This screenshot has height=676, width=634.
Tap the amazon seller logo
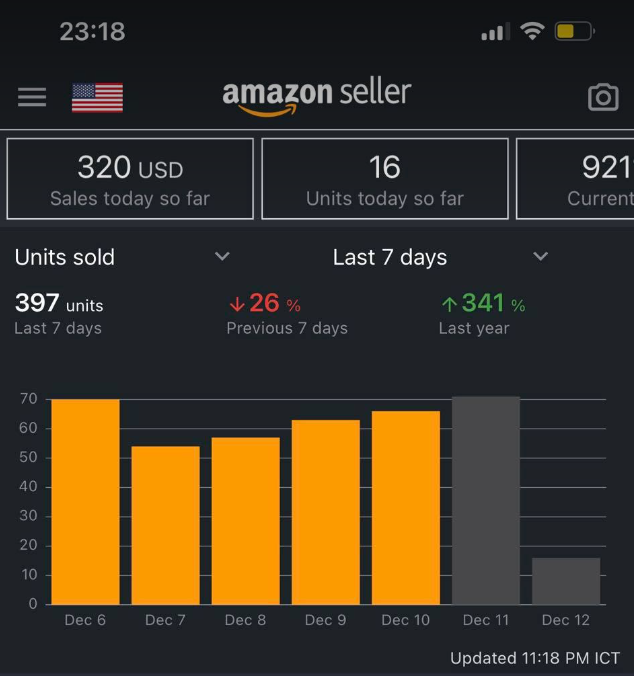(x=317, y=97)
